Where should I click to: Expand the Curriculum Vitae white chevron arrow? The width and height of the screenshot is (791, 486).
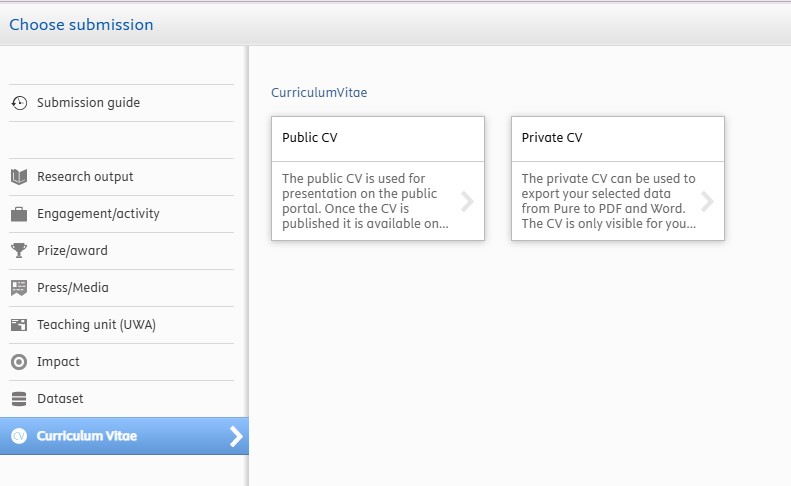(236, 436)
